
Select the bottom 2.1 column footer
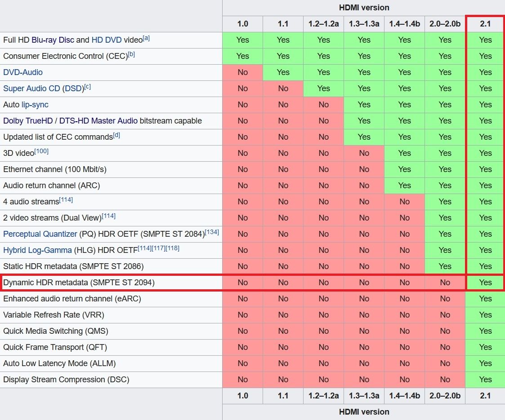point(485,396)
